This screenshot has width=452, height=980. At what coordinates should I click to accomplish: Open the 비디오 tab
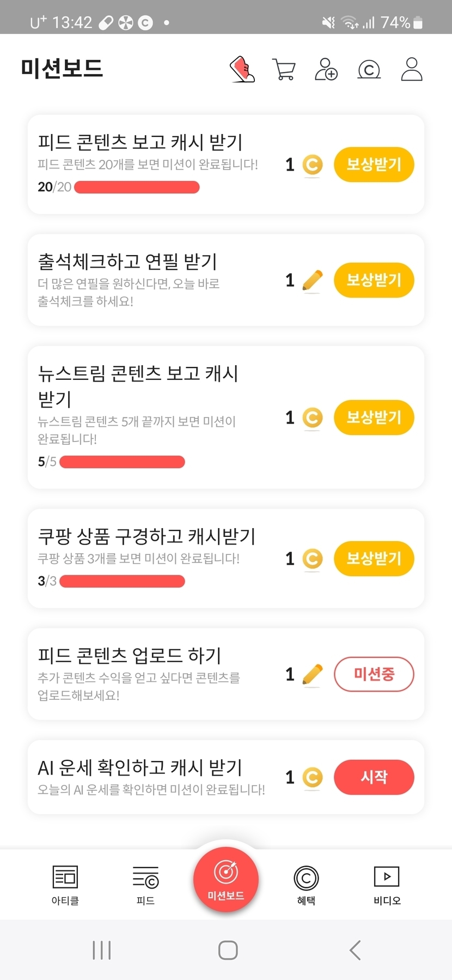[x=387, y=885]
